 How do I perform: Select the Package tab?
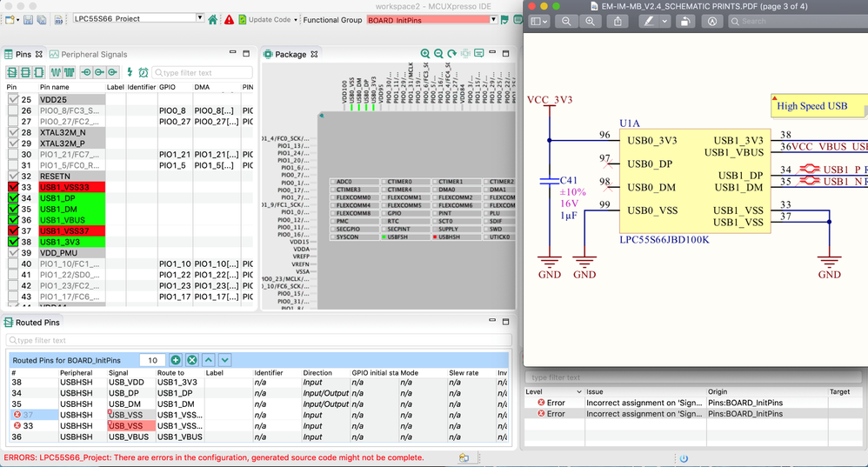(290, 54)
